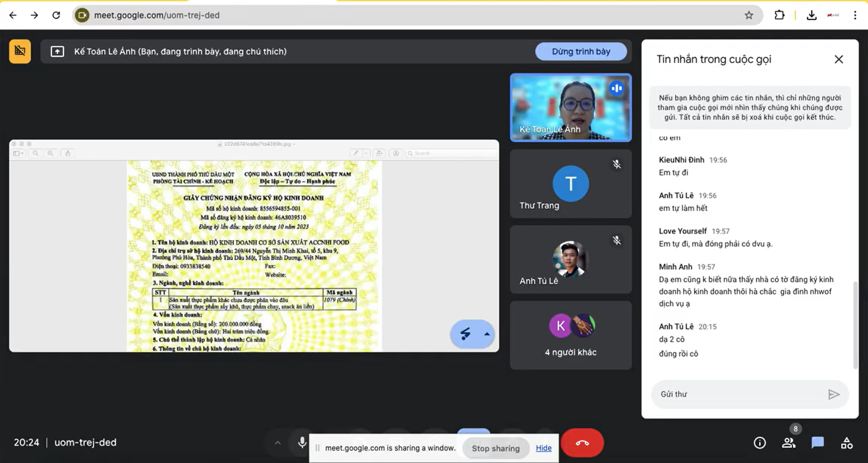
Task: Bookmark this page with the star
Action: 749,15
